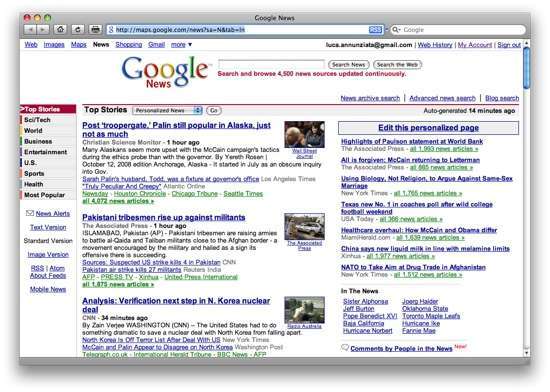This screenshot has height=392, width=550.
Task: Open the Maps link in top navigation
Action: (x=79, y=45)
